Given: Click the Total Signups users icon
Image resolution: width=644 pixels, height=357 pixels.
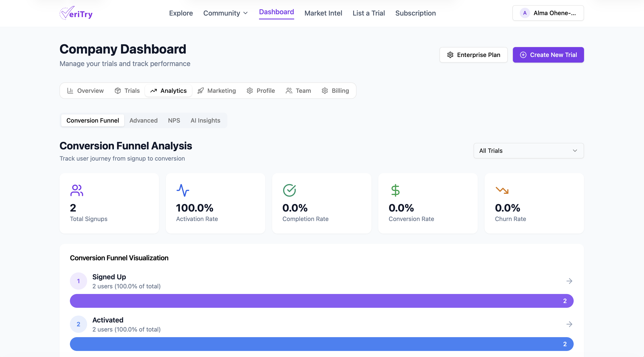Looking at the screenshot, I should [x=77, y=190].
